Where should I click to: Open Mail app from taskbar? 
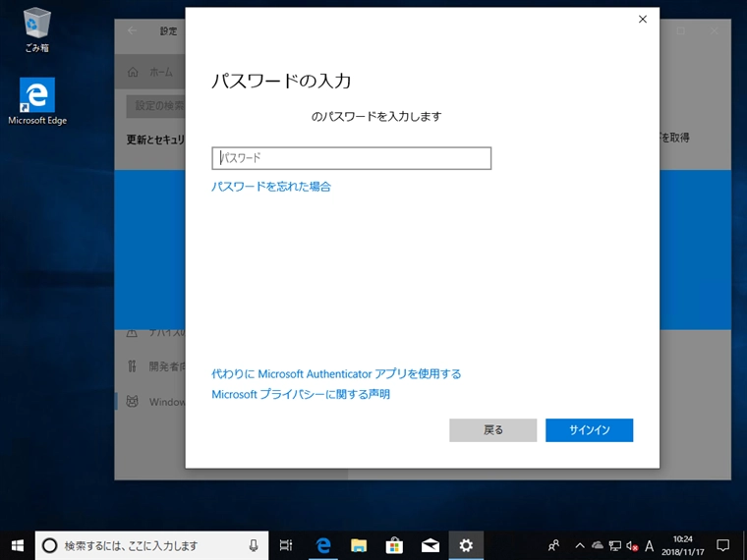(431, 545)
